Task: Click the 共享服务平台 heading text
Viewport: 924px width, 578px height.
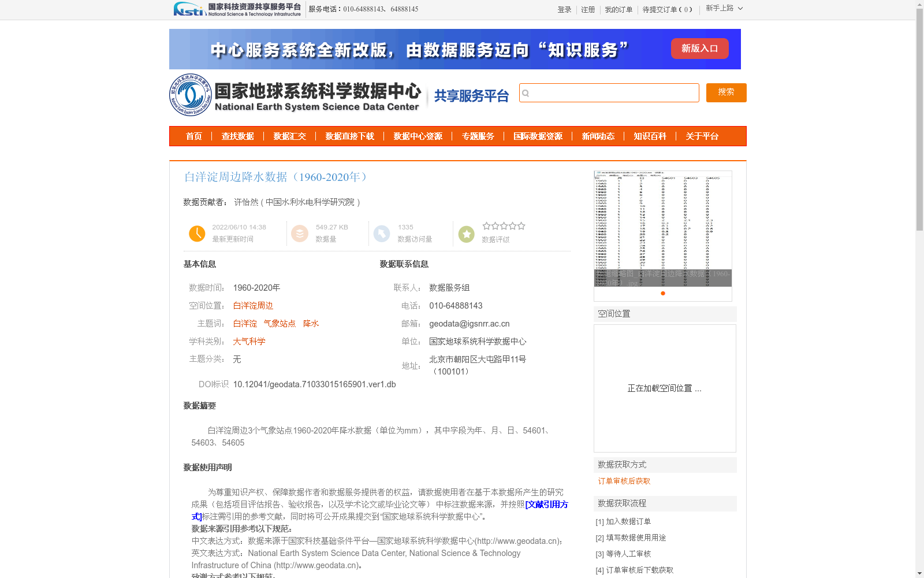Action: point(471,96)
